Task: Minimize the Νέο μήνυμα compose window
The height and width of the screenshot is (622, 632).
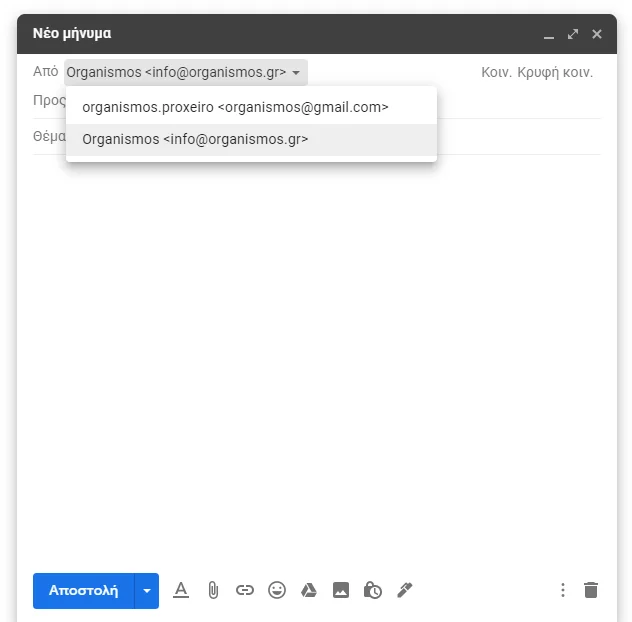Action: click(549, 34)
